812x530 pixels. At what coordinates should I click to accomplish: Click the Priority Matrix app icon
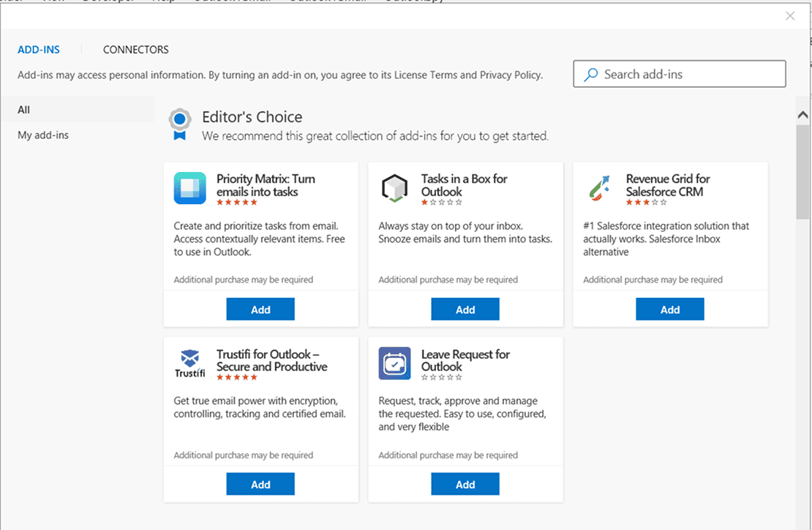pyautogui.click(x=189, y=188)
